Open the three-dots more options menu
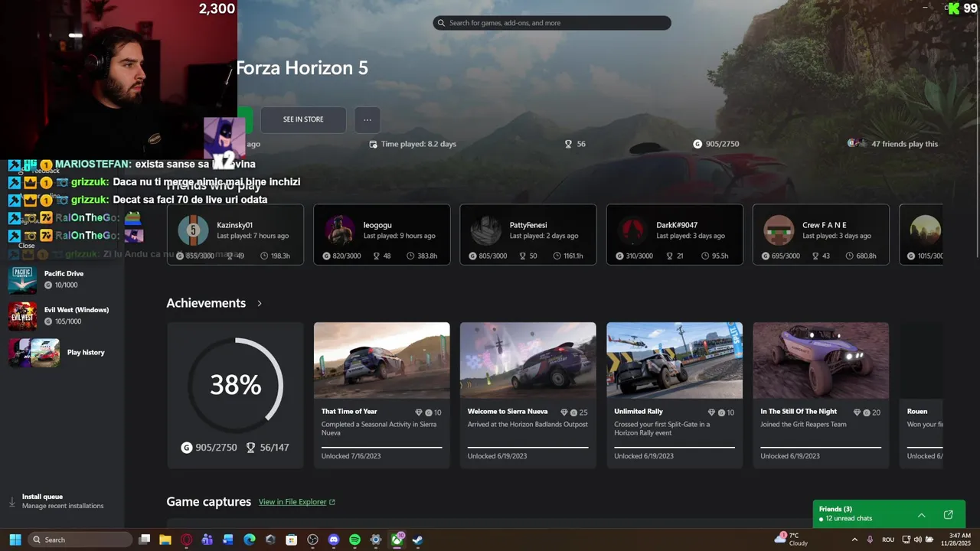The image size is (980, 551). 367,119
